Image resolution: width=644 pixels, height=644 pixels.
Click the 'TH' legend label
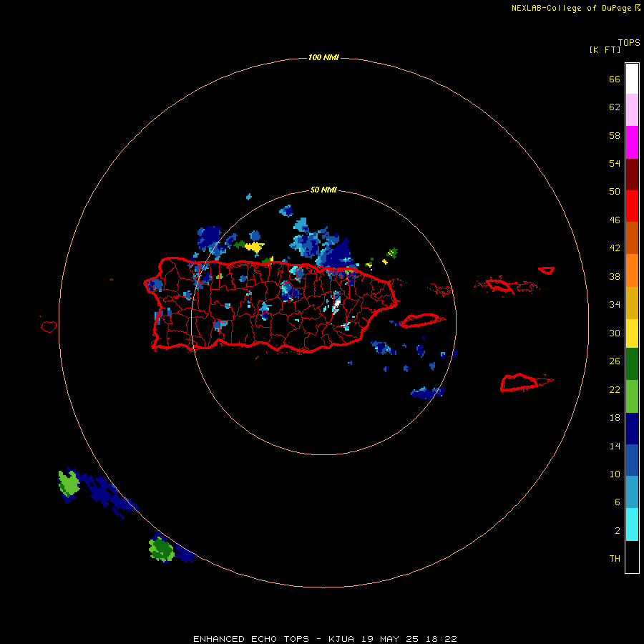[x=615, y=558]
